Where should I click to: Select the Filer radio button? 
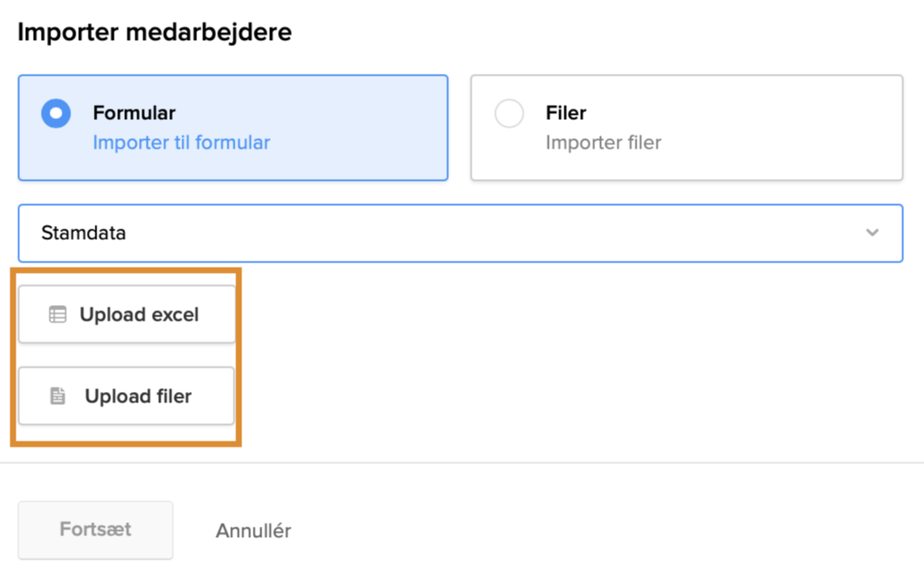pyautogui.click(x=509, y=114)
